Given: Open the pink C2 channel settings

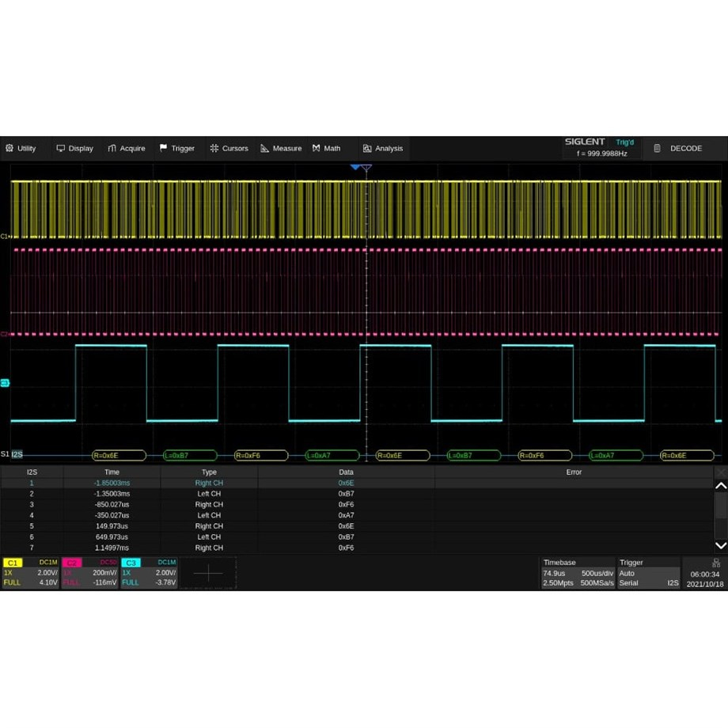Looking at the screenshot, I should click(x=89, y=573).
